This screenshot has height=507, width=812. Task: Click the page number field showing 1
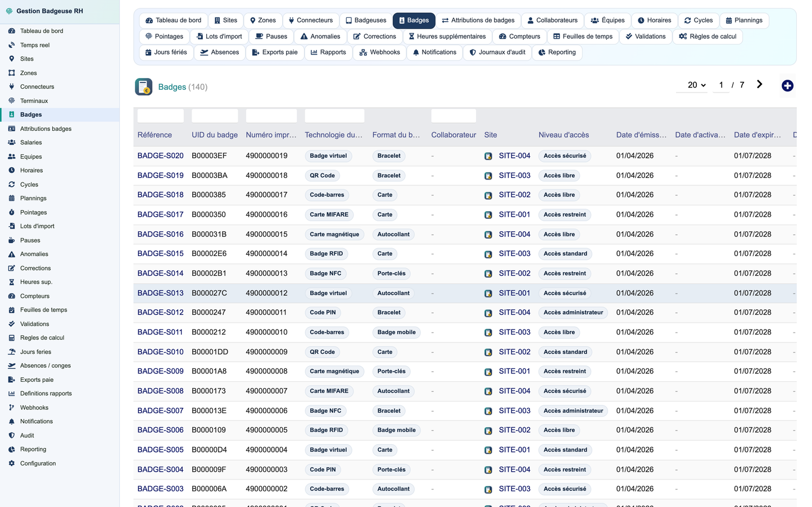click(x=721, y=85)
